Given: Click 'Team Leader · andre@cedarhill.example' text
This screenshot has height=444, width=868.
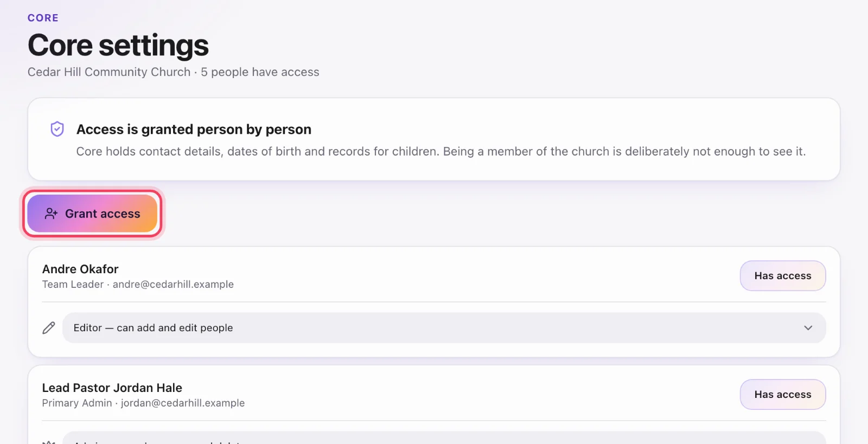Looking at the screenshot, I should 138,285.
